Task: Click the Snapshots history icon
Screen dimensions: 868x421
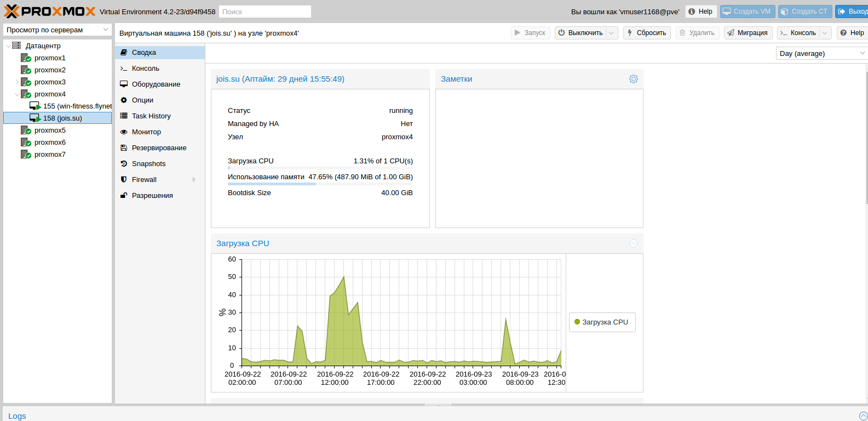Action: click(x=124, y=164)
